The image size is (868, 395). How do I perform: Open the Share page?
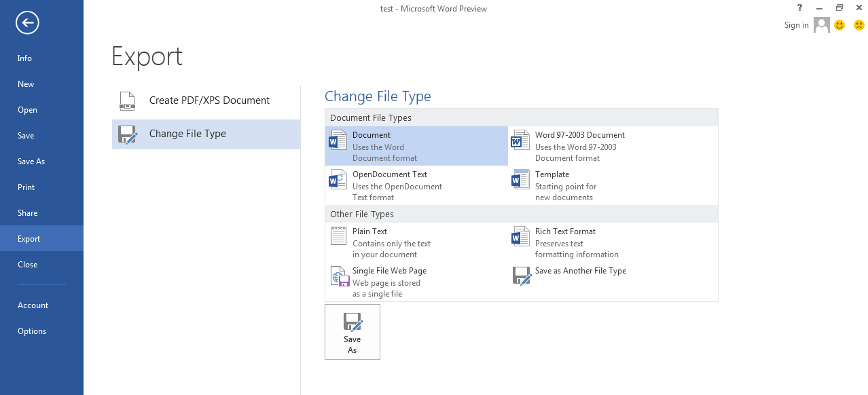point(41,213)
